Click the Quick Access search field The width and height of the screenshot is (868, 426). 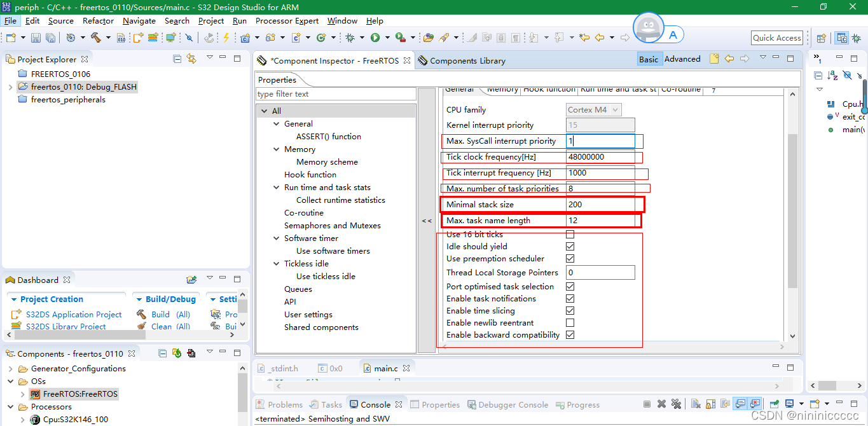(x=776, y=38)
